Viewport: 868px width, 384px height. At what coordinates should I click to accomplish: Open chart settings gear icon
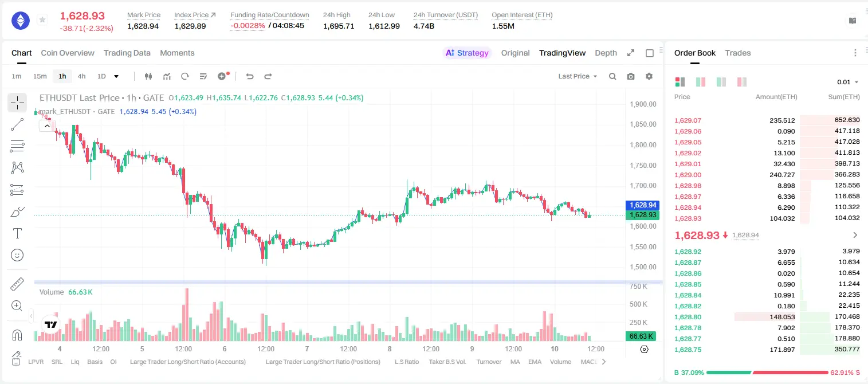[649, 76]
